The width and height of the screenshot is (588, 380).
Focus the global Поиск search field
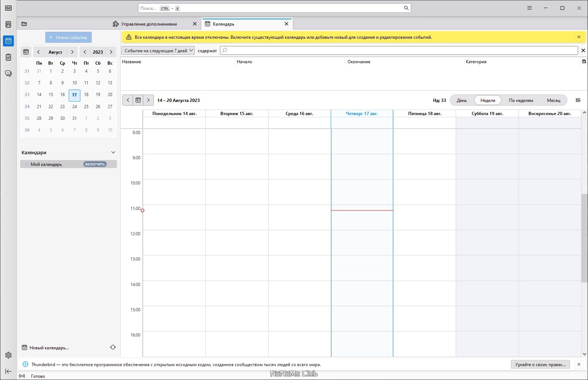pos(274,8)
